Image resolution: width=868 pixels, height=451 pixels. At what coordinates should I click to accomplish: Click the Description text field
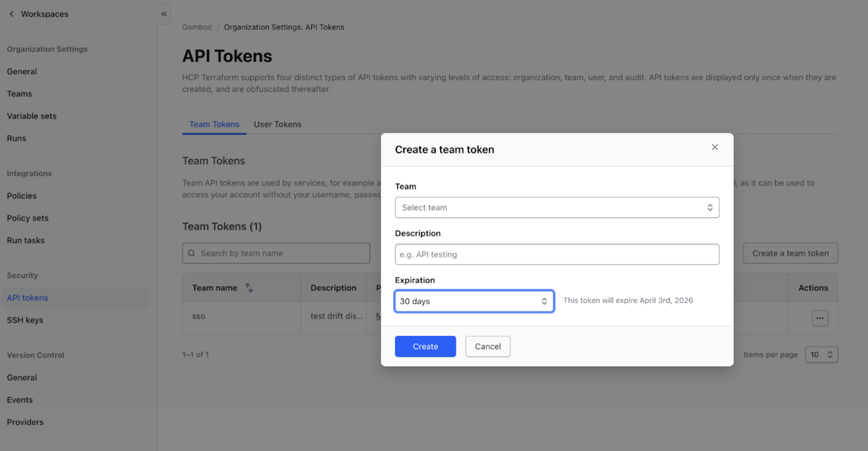coord(557,254)
